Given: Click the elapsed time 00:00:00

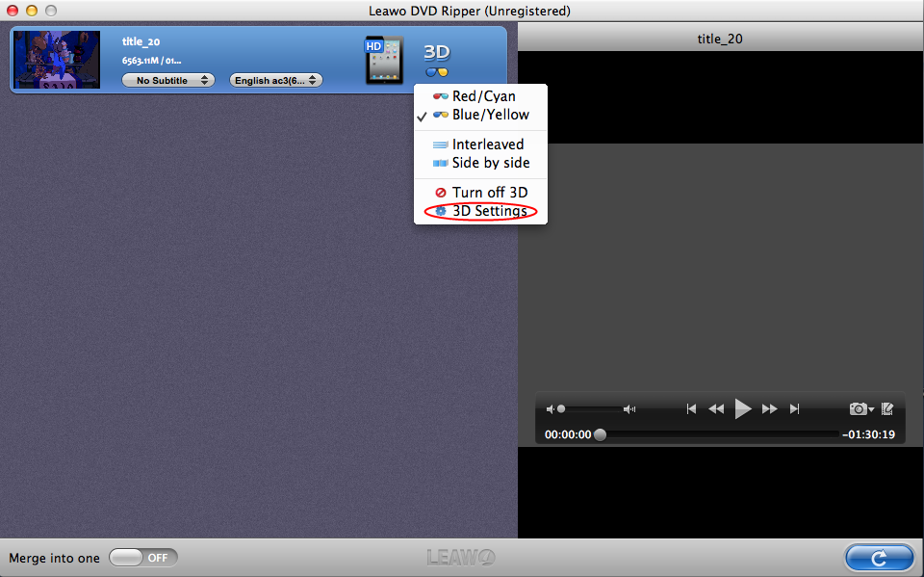Looking at the screenshot, I should pyautogui.click(x=568, y=434).
